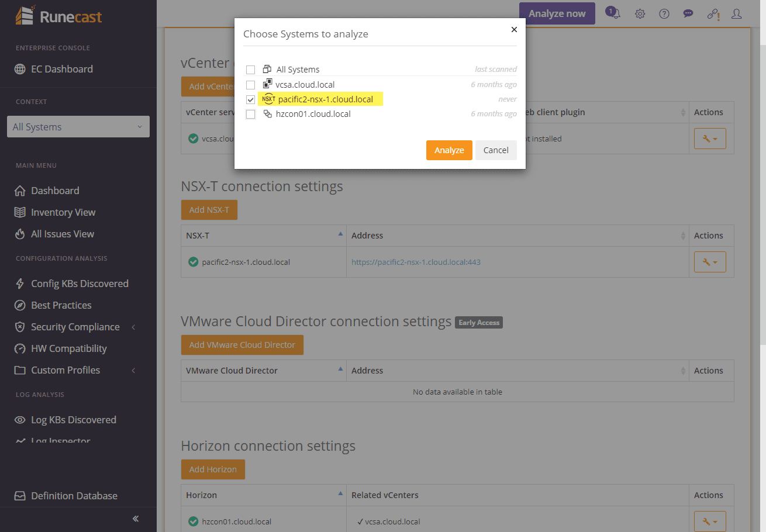766x532 pixels.
Task: Navigate to Inventory View
Action: [63, 212]
